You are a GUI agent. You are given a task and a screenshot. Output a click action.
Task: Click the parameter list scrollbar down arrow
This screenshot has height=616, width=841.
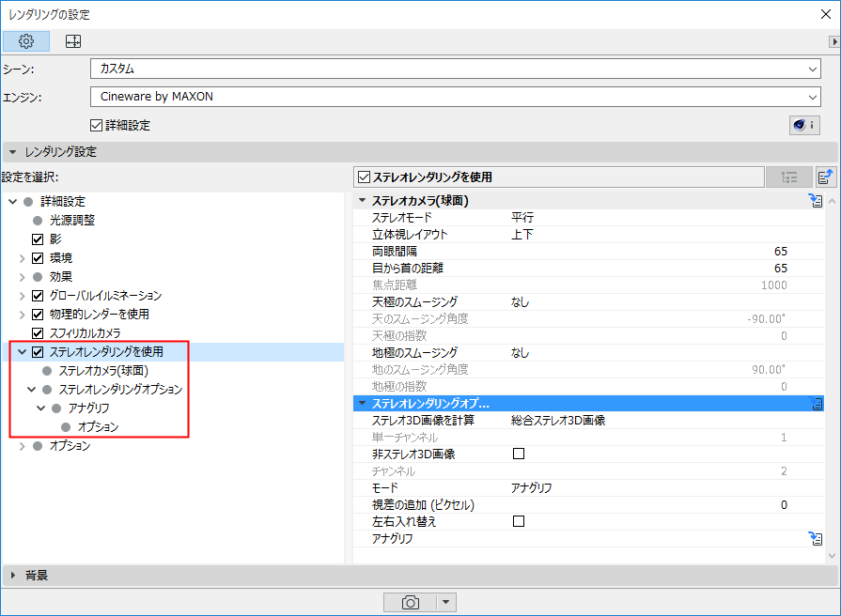832,556
